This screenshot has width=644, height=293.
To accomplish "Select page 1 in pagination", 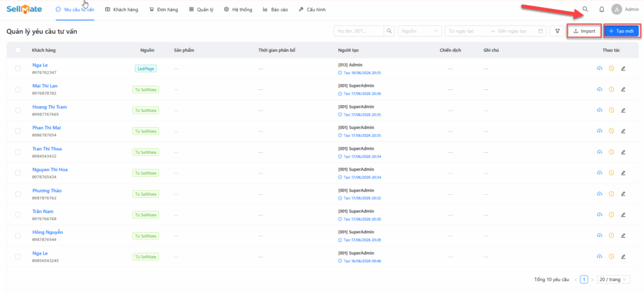I will pyautogui.click(x=584, y=279).
